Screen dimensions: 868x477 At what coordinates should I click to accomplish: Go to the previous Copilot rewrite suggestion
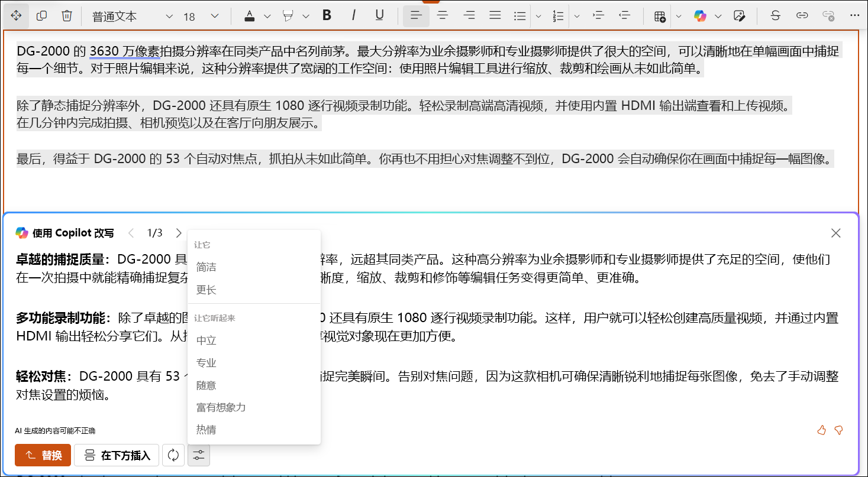(x=131, y=233)
